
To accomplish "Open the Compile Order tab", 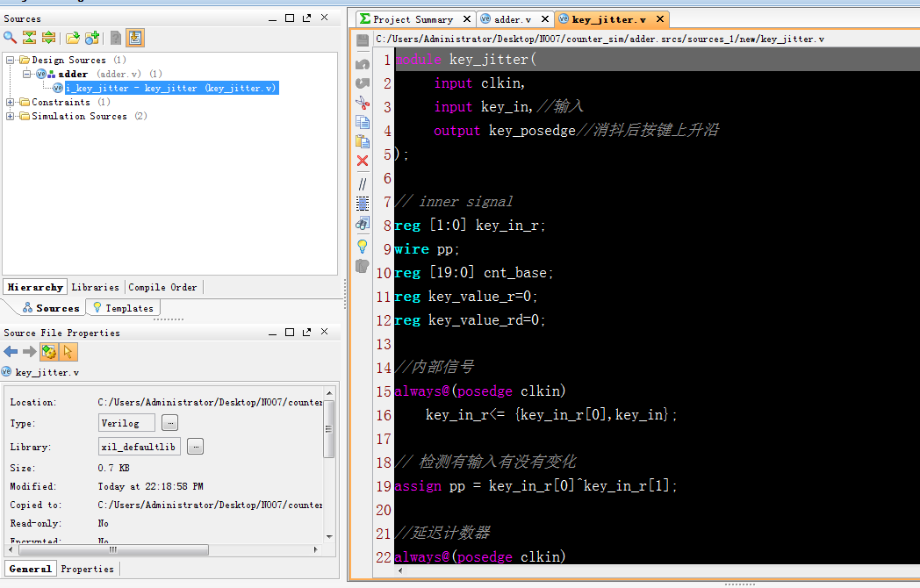I will coord(162,287).
